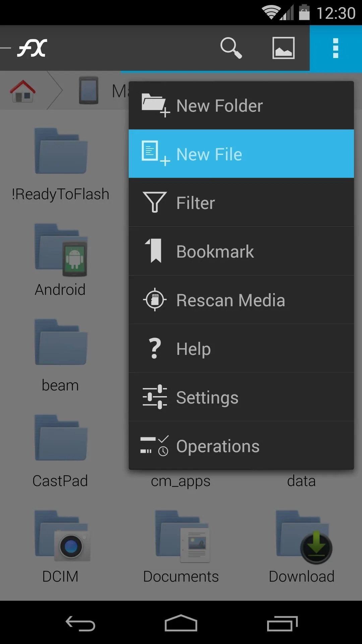
Task: Open Settings from the overflow menu
Action: (241, 397)
